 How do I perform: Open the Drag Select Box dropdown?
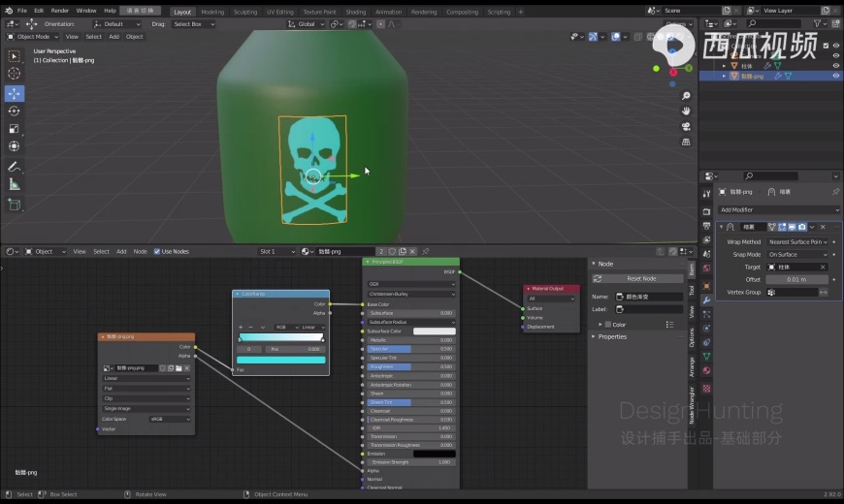[x=193, y=24]
